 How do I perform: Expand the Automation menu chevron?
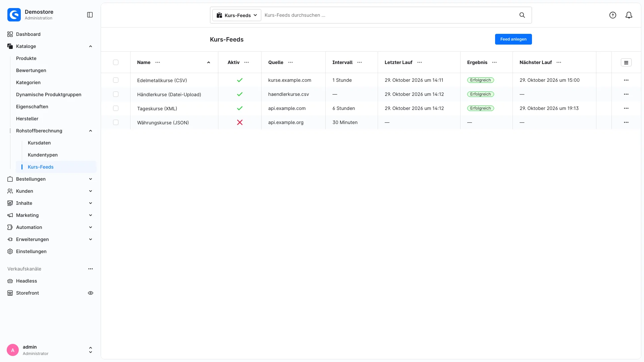[91, 227]
